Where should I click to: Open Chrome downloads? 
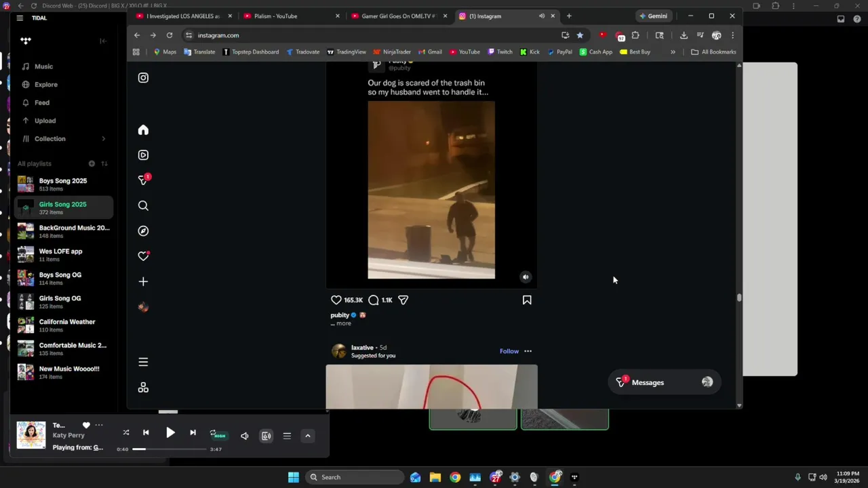click(684, 35)
